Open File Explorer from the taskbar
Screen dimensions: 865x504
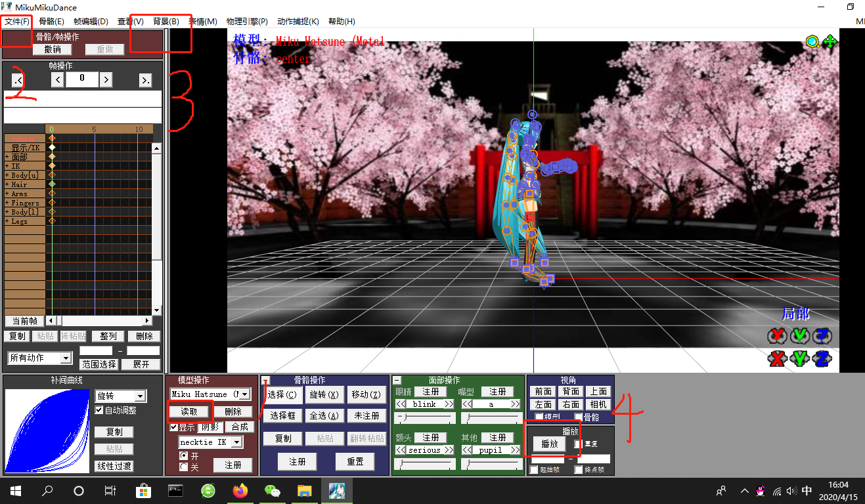pyautogui.click(x=304, y=490)
